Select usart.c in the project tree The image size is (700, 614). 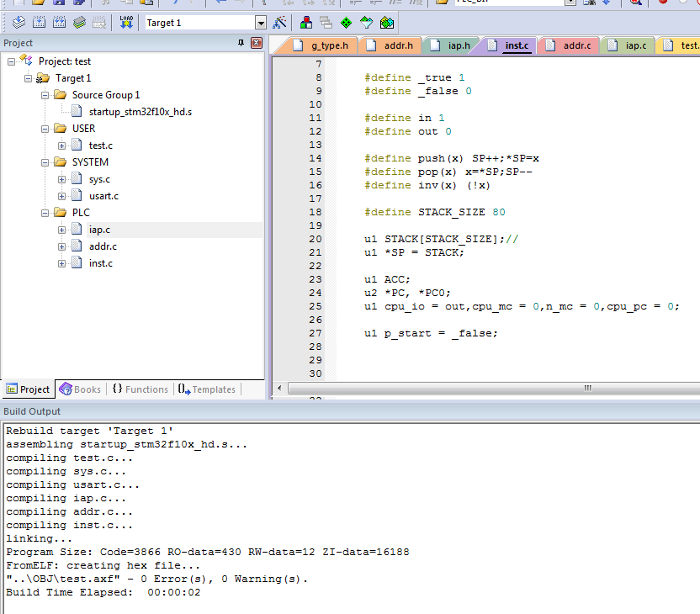pos(103,196)
